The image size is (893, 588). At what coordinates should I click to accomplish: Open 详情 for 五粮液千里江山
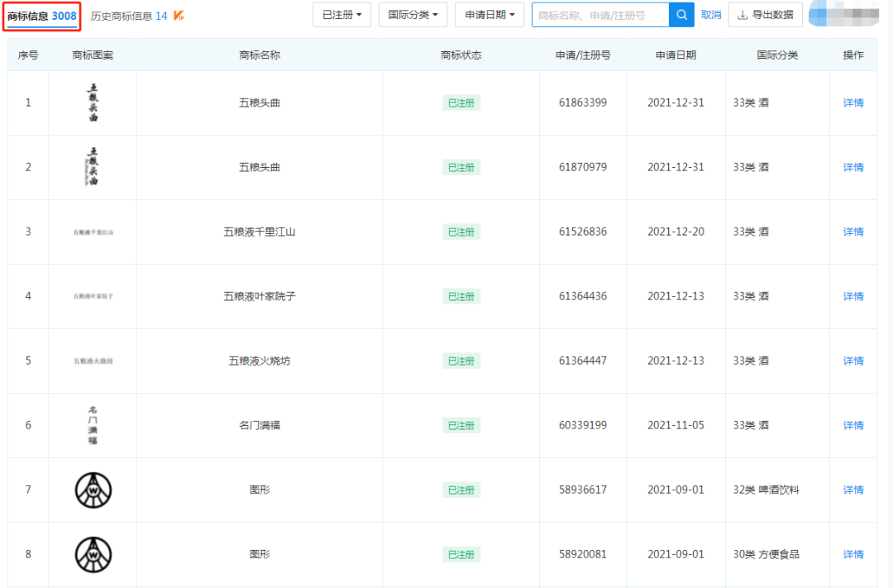(x=853, y=232)
